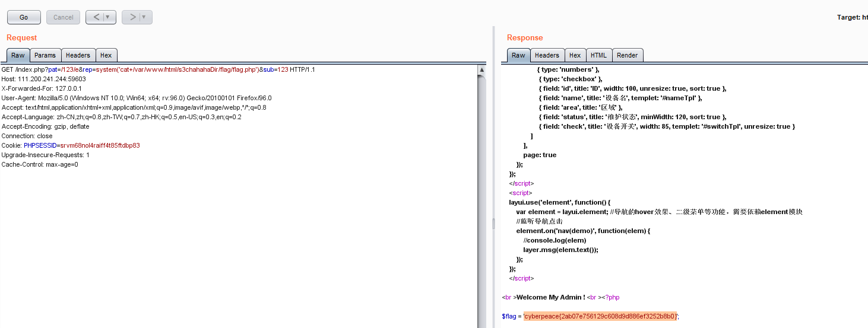The height and width of the screenshot is (328, 868).
Task: Click the Host: 111.200.241.244:59603 line
Action: click(x=43, y=79)
